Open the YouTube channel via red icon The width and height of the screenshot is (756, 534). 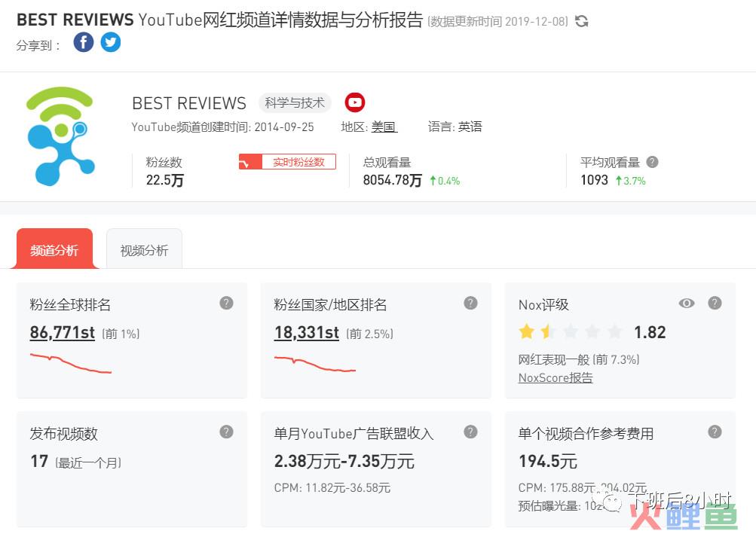[355, 102]
